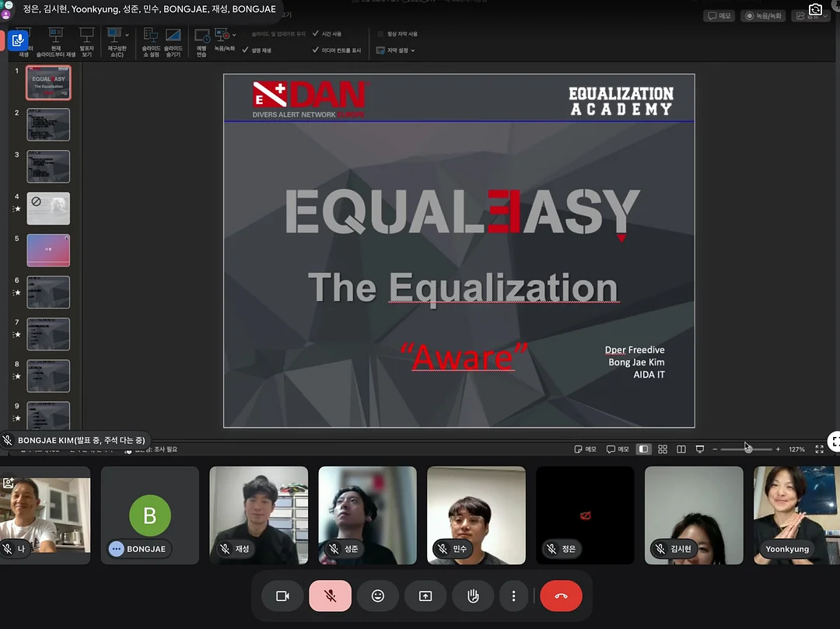Screen dimensions: 840x629
Task: Open emoji reactions button
Action: click(x=378, y=596)
